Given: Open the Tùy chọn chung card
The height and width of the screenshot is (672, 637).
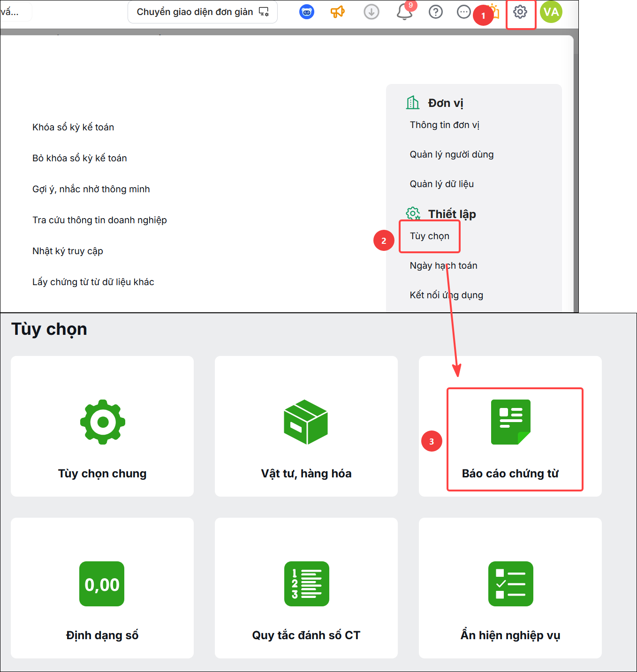Looking at the screenshot, I should (102, 426).
